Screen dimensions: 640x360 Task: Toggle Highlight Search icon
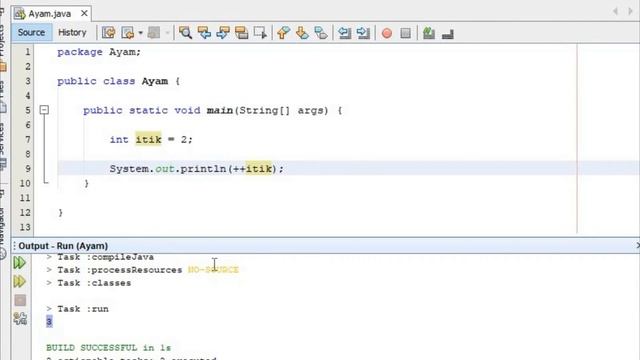pos(242,33)
